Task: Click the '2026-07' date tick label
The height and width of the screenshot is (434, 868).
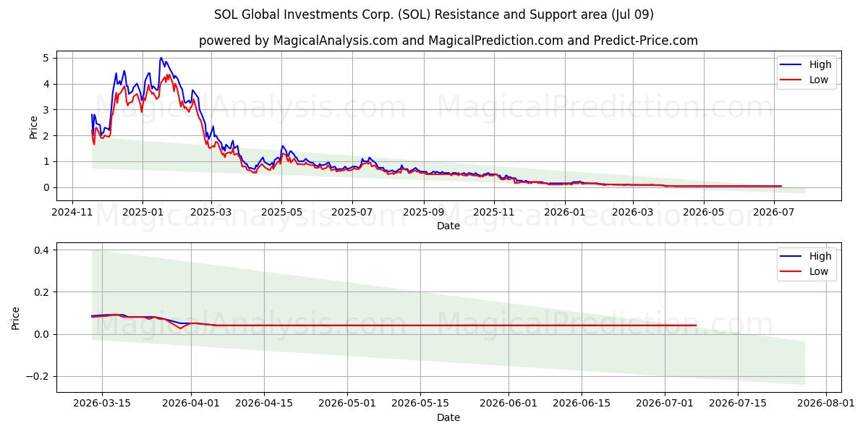Action: [775, 213]
